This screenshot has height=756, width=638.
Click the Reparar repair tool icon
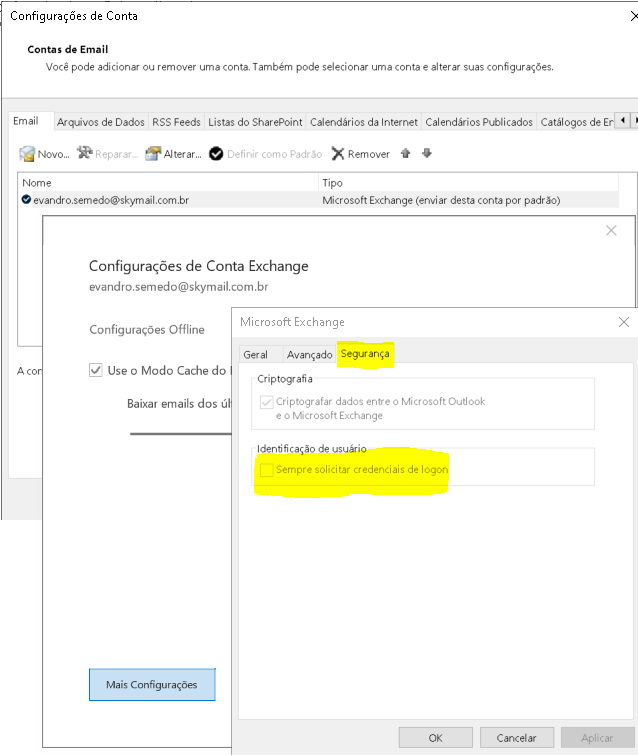tap(84, 153)
